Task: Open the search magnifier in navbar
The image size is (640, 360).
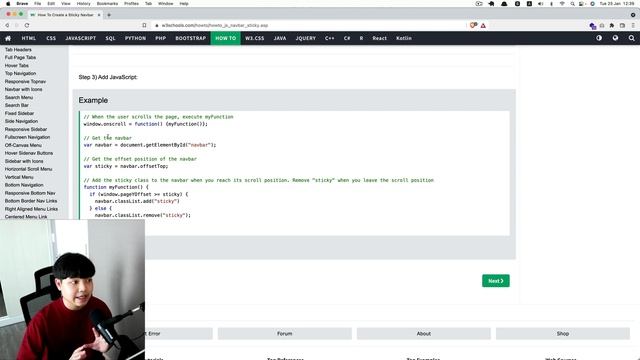Action: (631, 38)
